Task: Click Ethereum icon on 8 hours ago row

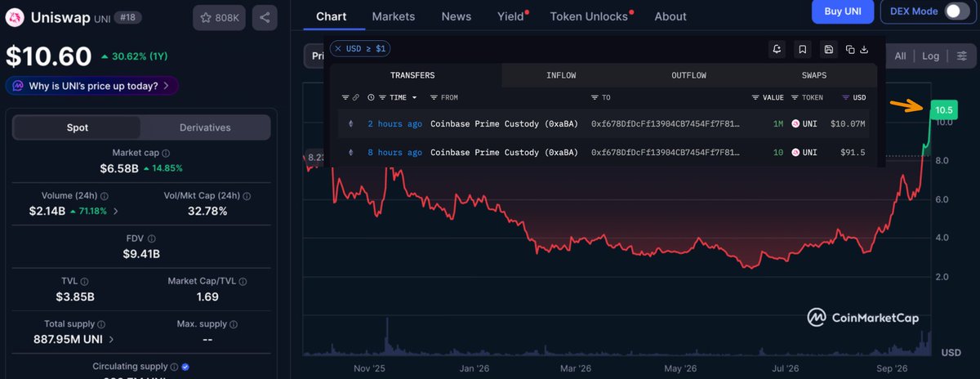Action: coord(352,153)
